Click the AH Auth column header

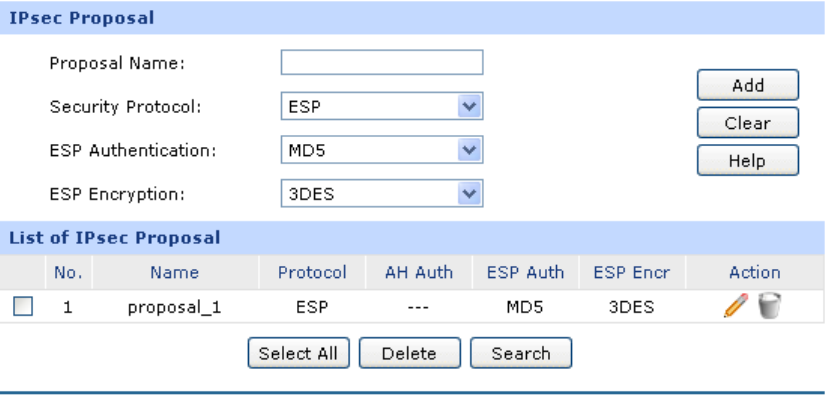419,272
